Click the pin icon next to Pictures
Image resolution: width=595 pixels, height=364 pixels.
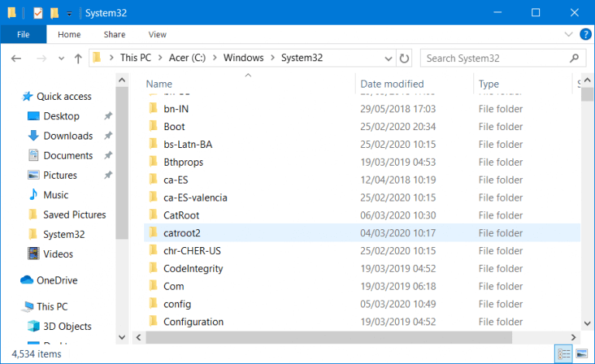[108, 175]
